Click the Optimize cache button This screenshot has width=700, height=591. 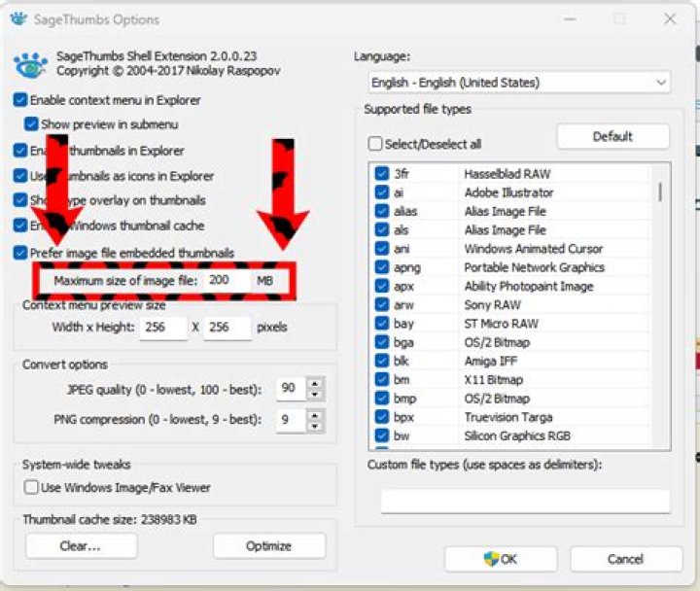coord(269,546)
